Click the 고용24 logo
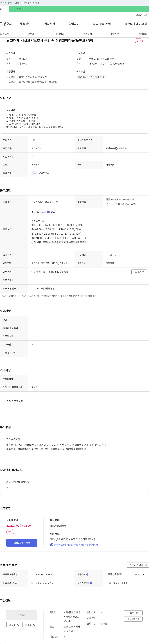The image size is (149, 644). (5, 24)
